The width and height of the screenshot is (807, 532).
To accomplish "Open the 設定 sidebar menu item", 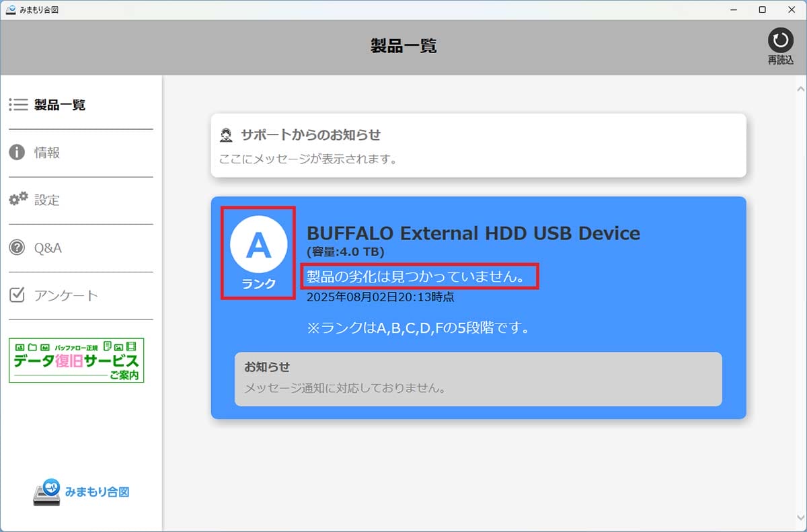I will tap(81, 200).
